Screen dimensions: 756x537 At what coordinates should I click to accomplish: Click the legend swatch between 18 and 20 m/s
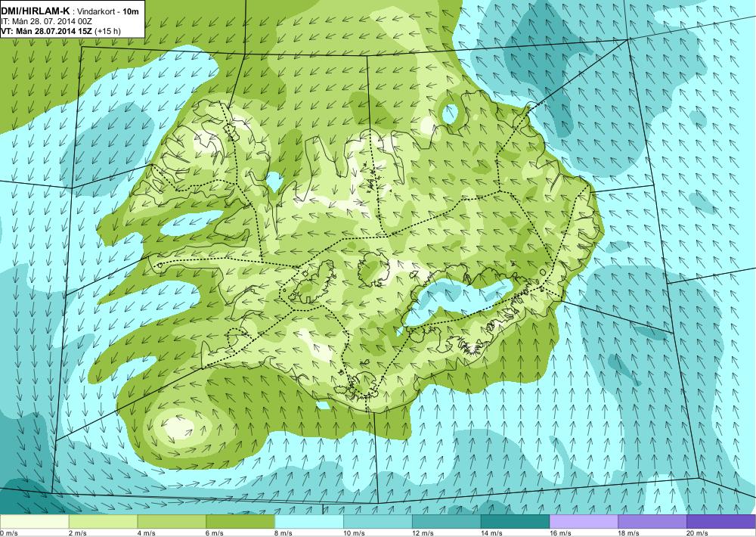click(652, 522)
